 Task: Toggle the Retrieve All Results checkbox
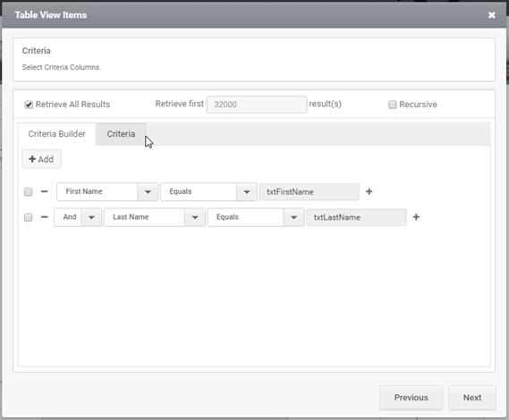[29, 105]
